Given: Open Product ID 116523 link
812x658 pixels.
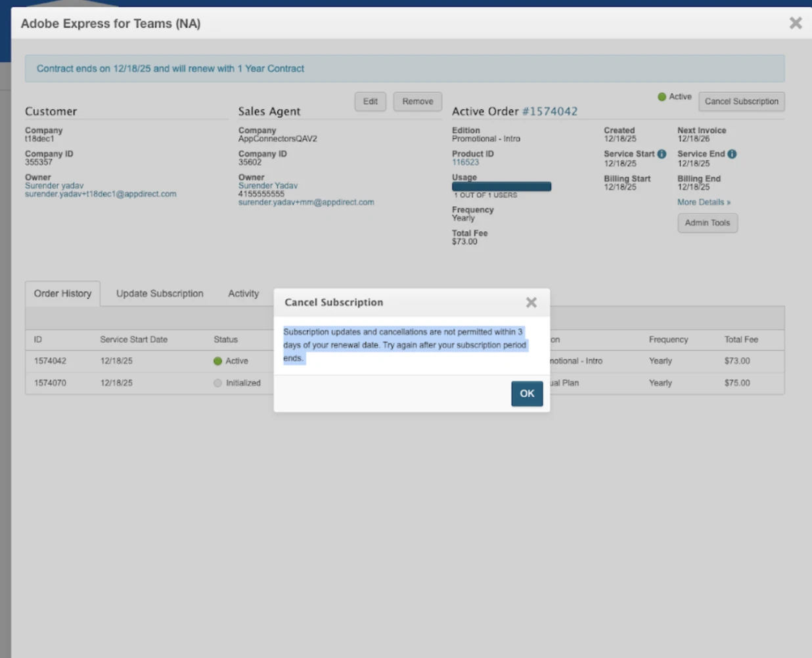Looking at the screenshot, I should pos(465,162).
